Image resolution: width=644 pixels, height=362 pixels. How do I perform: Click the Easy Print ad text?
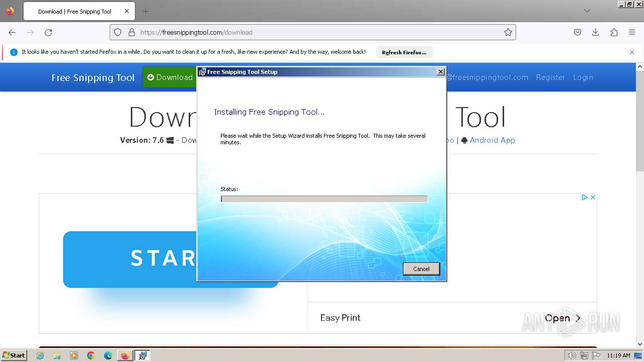click(x=340, y=318)
